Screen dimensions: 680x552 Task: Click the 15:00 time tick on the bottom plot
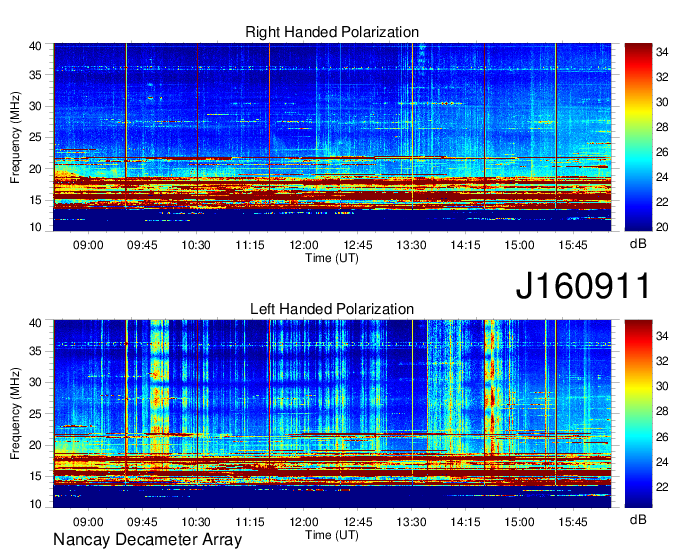point(520,522)
